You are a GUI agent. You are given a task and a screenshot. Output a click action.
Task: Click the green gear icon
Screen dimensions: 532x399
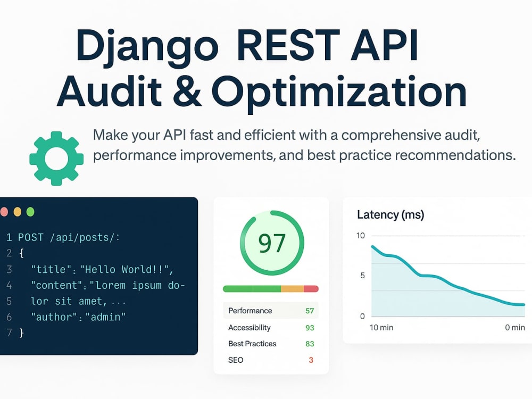coord(56,159)
